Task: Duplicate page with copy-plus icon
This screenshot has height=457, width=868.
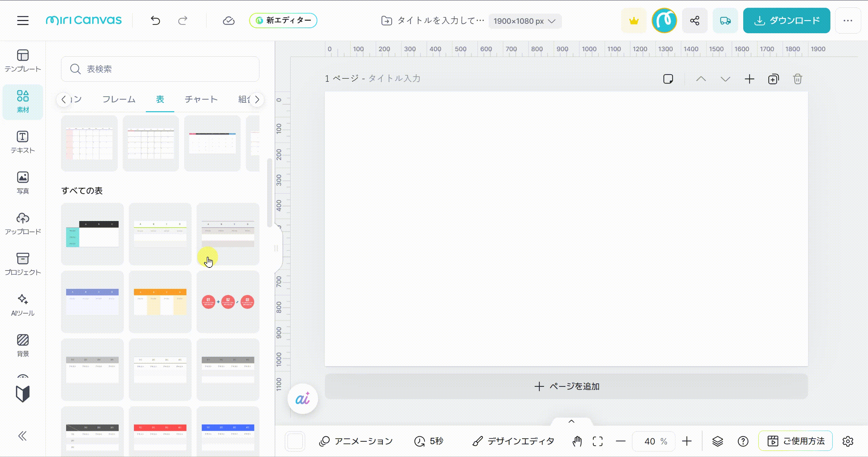Action: (x=773, y=79)
